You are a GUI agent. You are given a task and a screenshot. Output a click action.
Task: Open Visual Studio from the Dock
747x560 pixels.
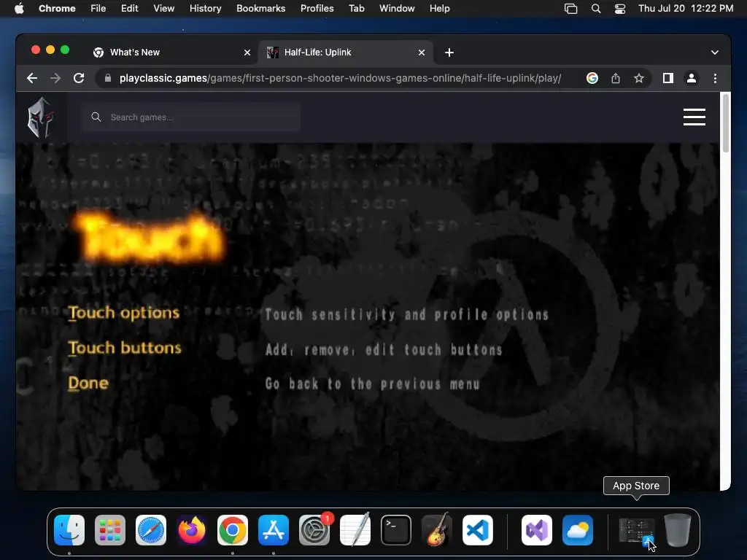click(537, 530)
